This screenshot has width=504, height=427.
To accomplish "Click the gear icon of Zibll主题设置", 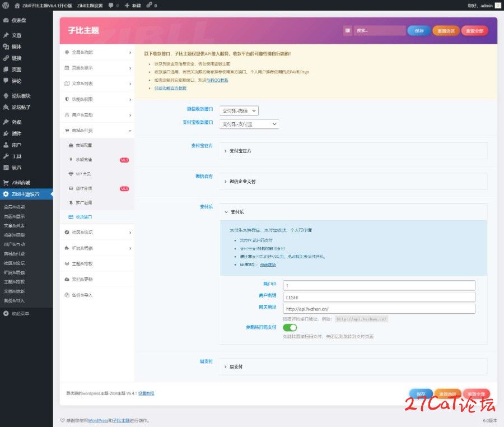I will pyautogui.click(x=6, y=194).
